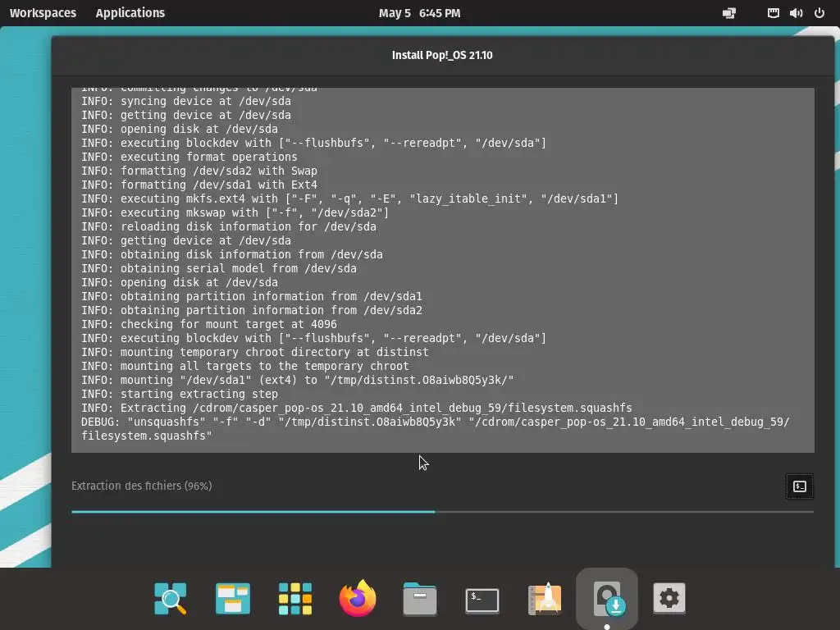Viewport: 840px width, 630px height.
Task: Select the 'executing mkswap' log line
Action: point(235,212)
